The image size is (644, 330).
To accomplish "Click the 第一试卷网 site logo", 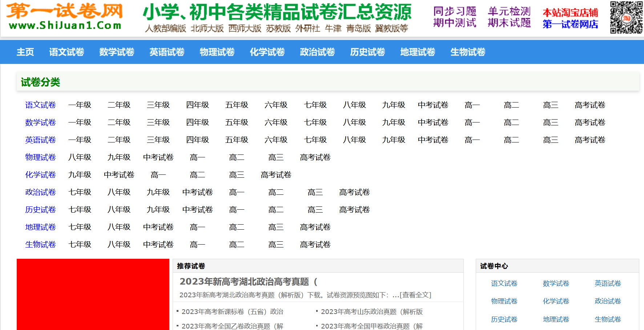I will tap(65, 17).
